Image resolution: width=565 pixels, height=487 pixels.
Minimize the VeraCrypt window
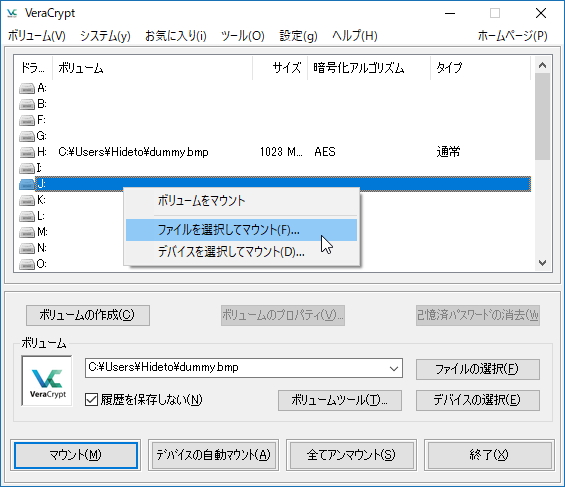click(450, 14)
